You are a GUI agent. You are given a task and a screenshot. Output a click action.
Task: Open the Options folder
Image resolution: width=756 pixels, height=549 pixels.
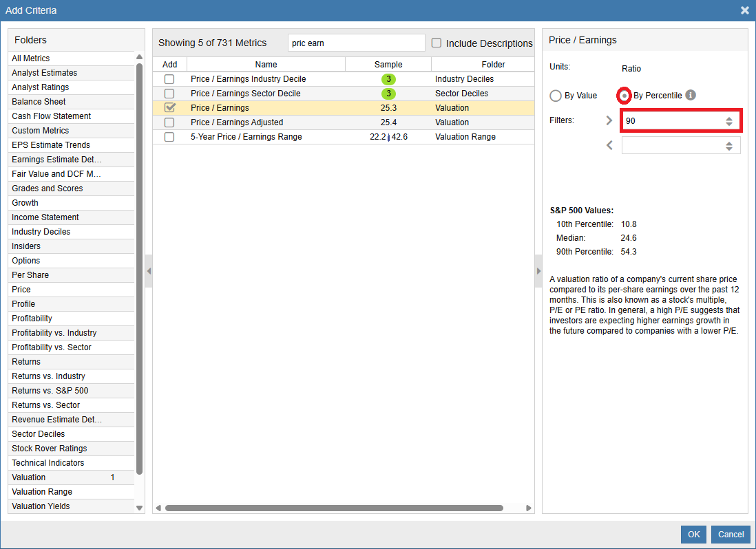(71, 261)
